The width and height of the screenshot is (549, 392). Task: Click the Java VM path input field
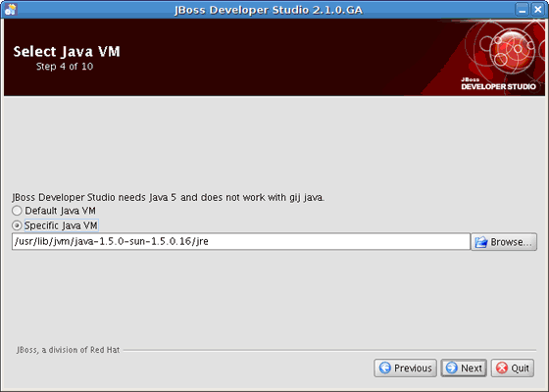[x=241, y=241]
